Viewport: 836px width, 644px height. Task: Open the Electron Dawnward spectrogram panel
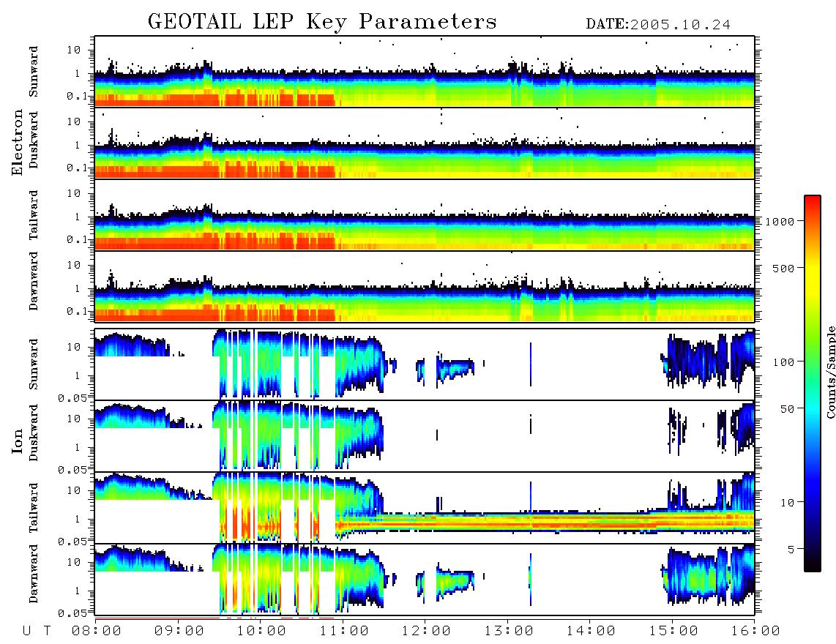click(425, 286)
